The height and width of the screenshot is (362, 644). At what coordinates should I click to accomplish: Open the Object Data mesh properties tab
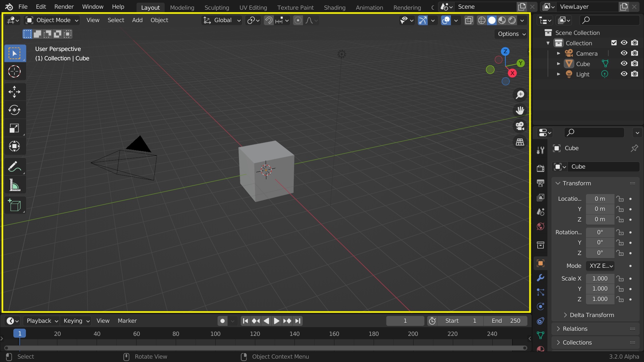tap(540, 335)
